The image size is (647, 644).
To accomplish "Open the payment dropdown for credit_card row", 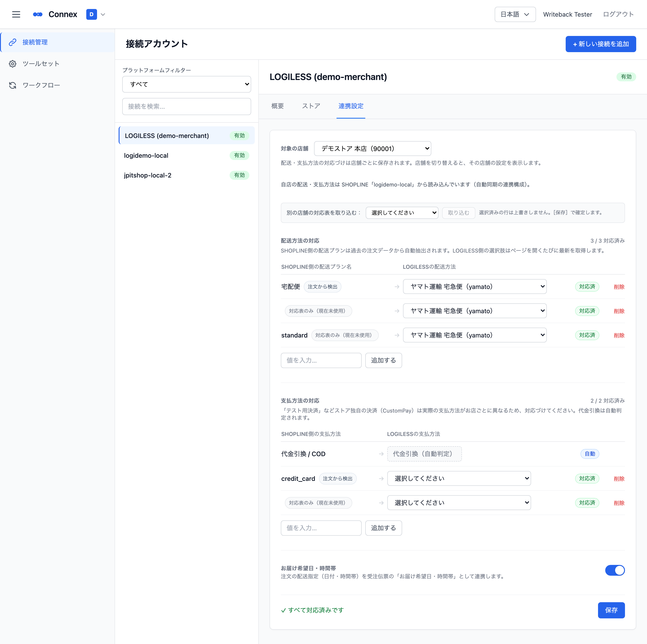I will 459,479.
